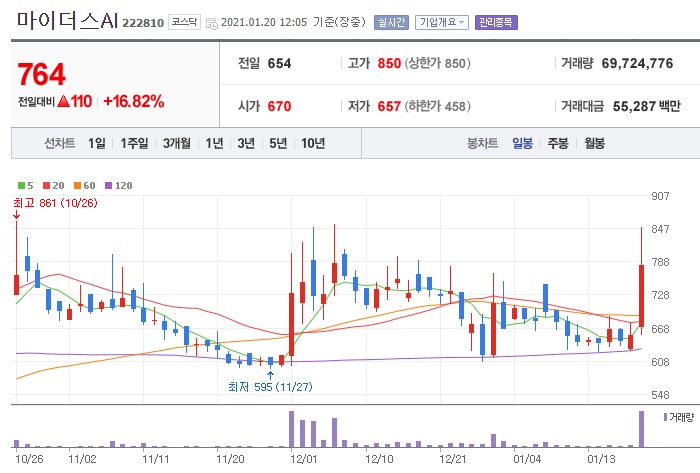Click the 저가 value 657
Screen dimensions: 700x473
389,106
